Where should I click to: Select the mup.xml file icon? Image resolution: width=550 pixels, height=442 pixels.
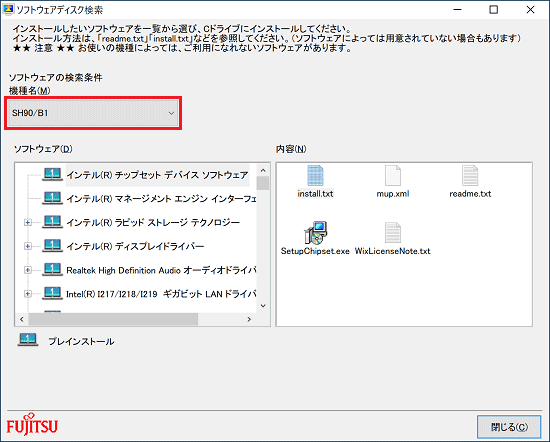[x=393, y=176]
